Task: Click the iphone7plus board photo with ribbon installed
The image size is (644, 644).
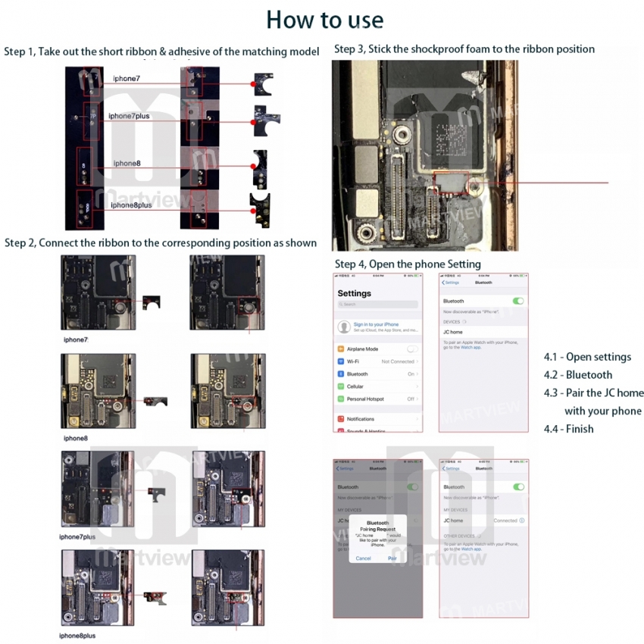Action: (x=229, y=489)
